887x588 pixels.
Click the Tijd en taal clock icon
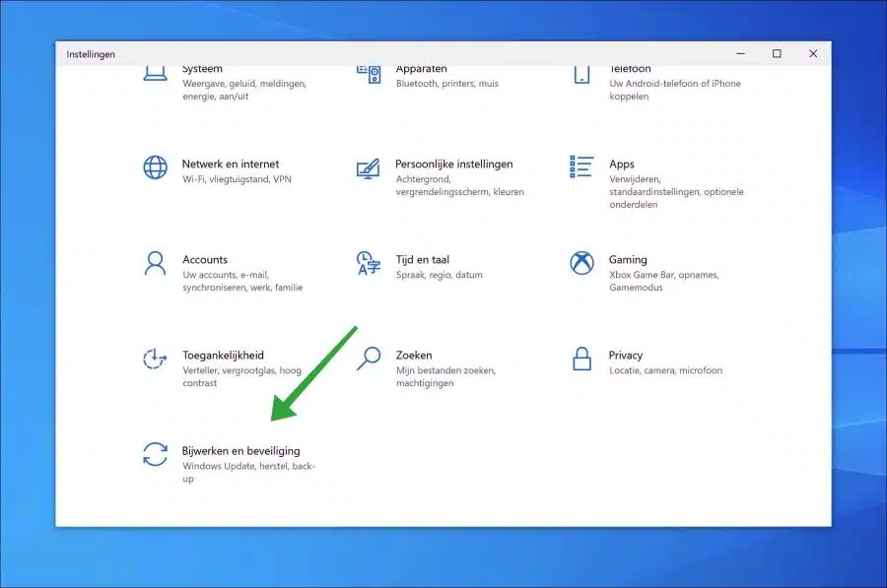click(369, 263)
